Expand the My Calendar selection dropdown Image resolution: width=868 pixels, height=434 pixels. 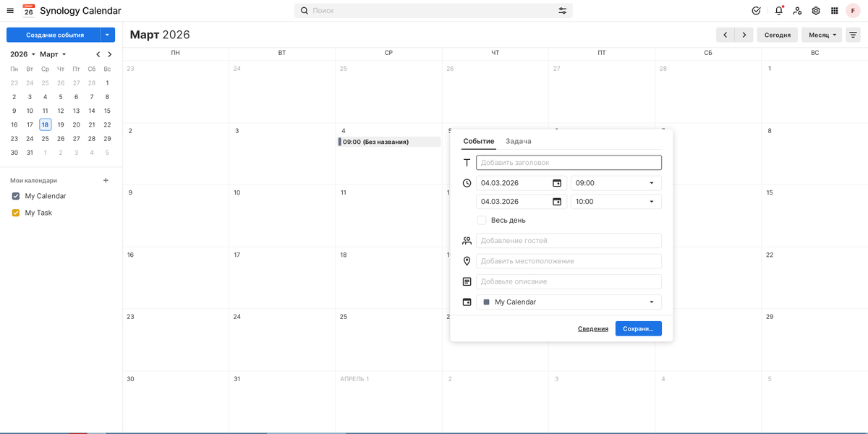569,302
